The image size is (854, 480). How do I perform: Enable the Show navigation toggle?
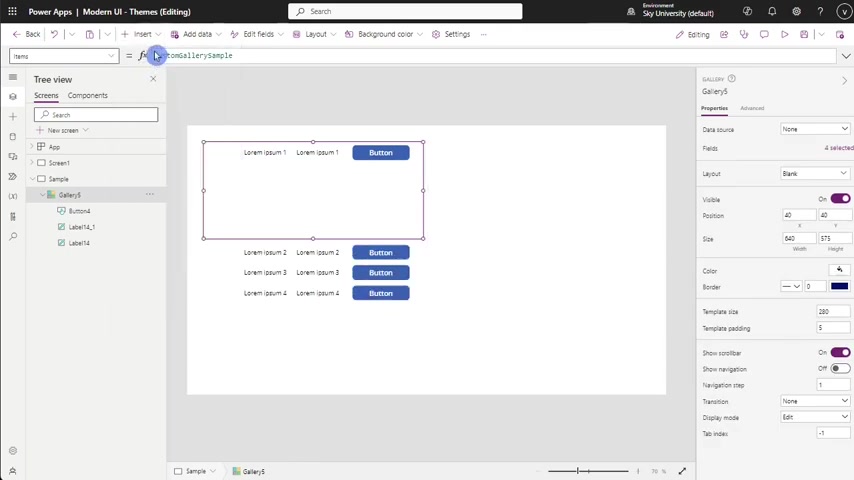[x=840, y=369]
